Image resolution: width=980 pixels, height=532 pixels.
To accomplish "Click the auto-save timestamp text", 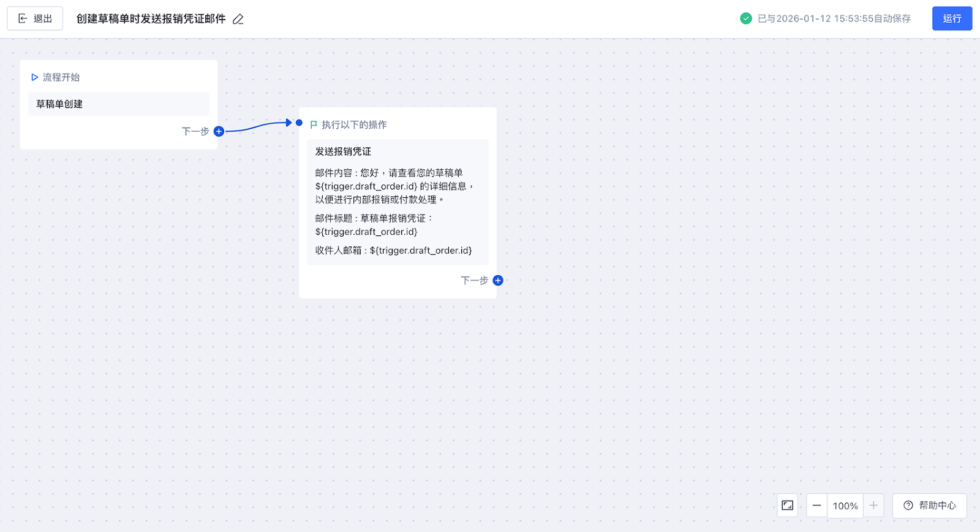I will [x=834, y=18].
